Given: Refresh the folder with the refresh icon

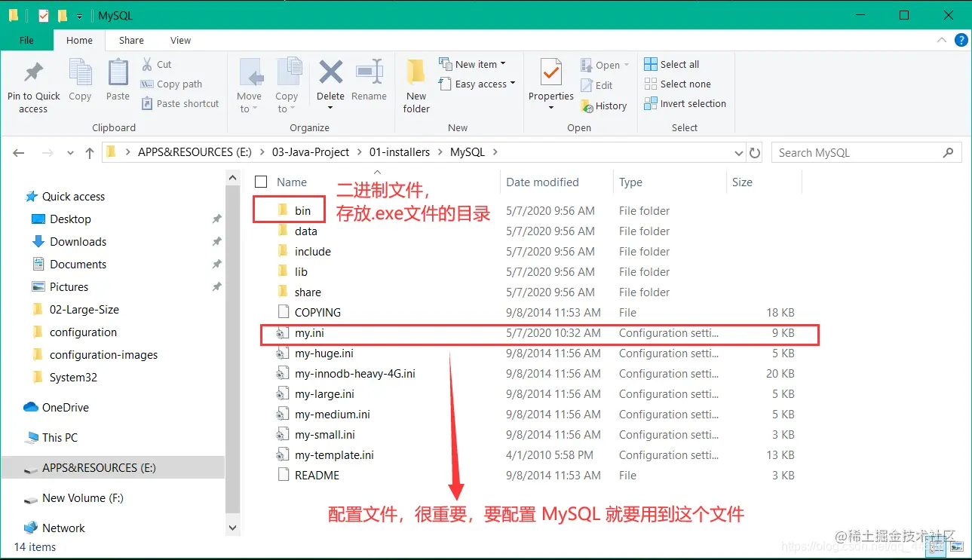Looking at the screenshot, I should (x=755, y=152).
